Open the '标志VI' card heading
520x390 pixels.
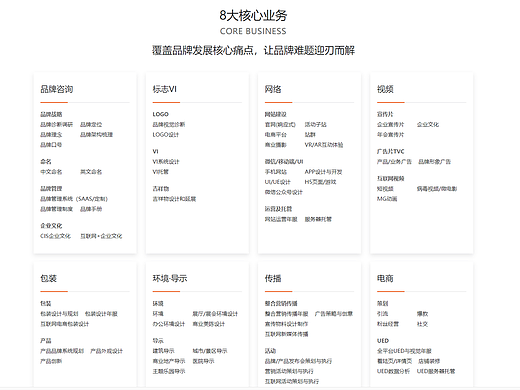tap(165, 89)
